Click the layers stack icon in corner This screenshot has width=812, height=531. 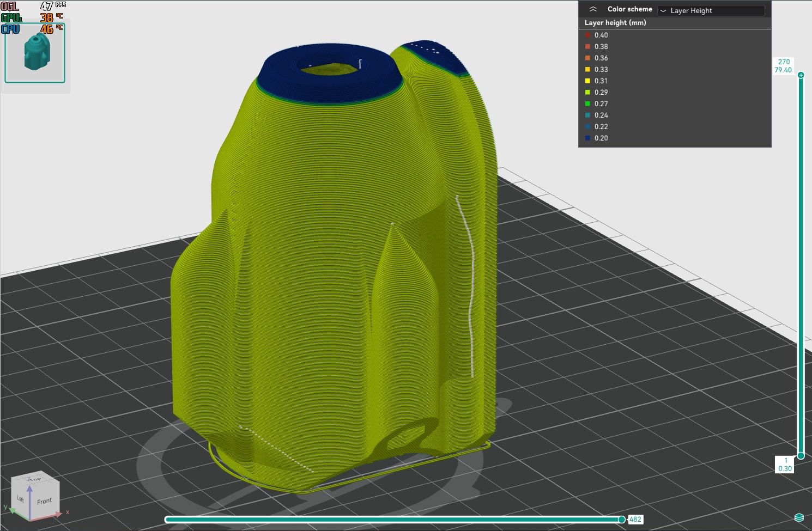point(799,517)
